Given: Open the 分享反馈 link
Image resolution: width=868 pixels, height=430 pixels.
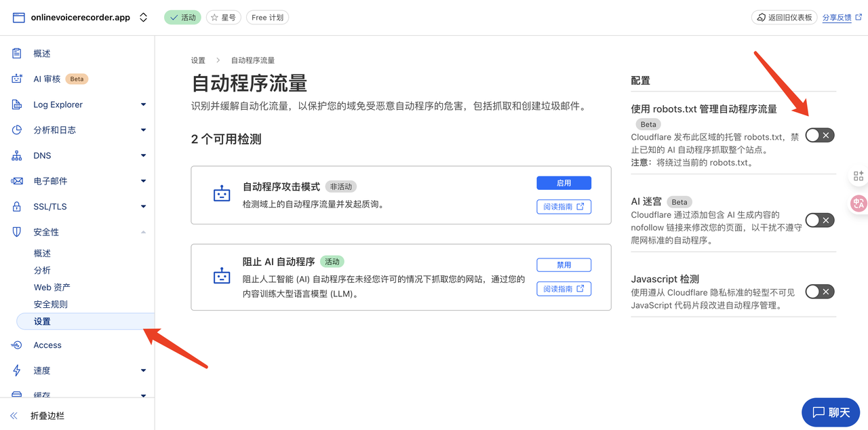Looking at the screenshot, I should [x=842, y=18].
